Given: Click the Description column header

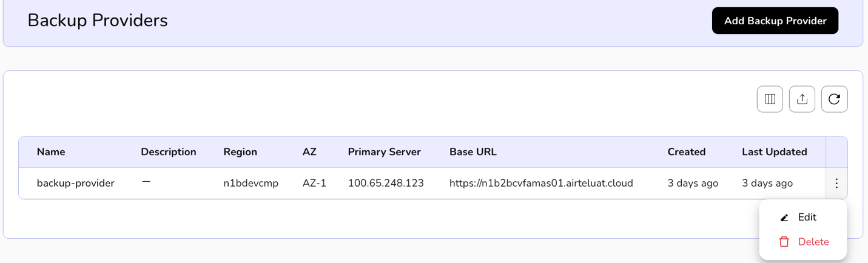Looking at the screenshot, I should tap(169, 152).
